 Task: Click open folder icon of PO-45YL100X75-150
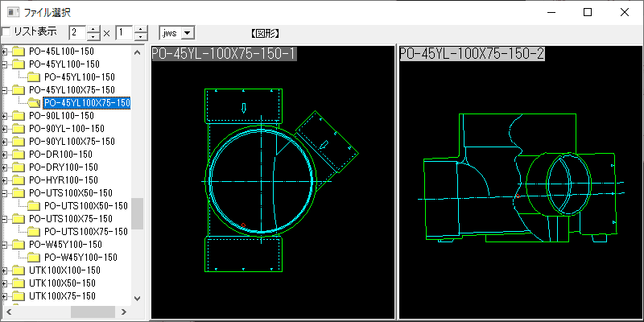(x=34, y=103)
